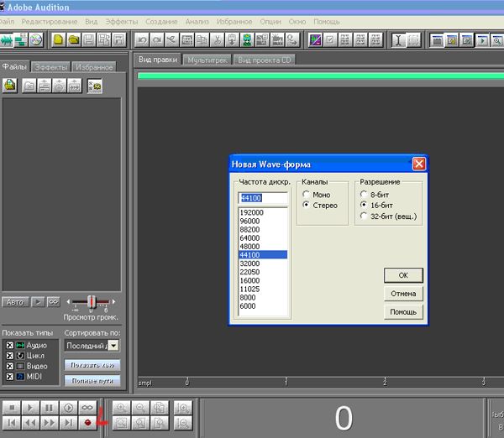
Task: Switch to the Вид проекта CD tab
Action: tap(265, 60)
